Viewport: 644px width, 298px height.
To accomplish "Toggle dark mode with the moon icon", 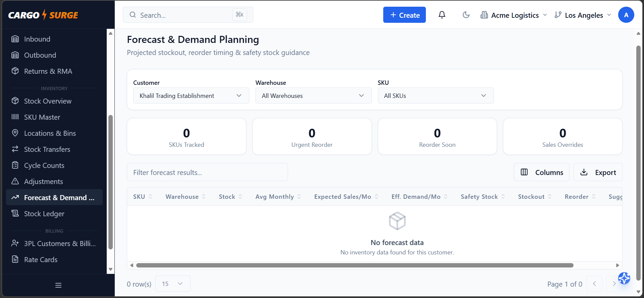I will pos(466,15).
